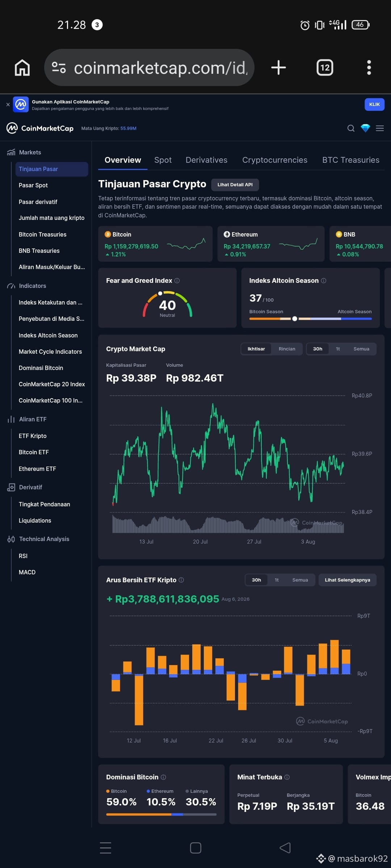The image size is (391, 868).
Task: Click info icon next to Indeks Altcoin Season
Action: pos(324,281)
